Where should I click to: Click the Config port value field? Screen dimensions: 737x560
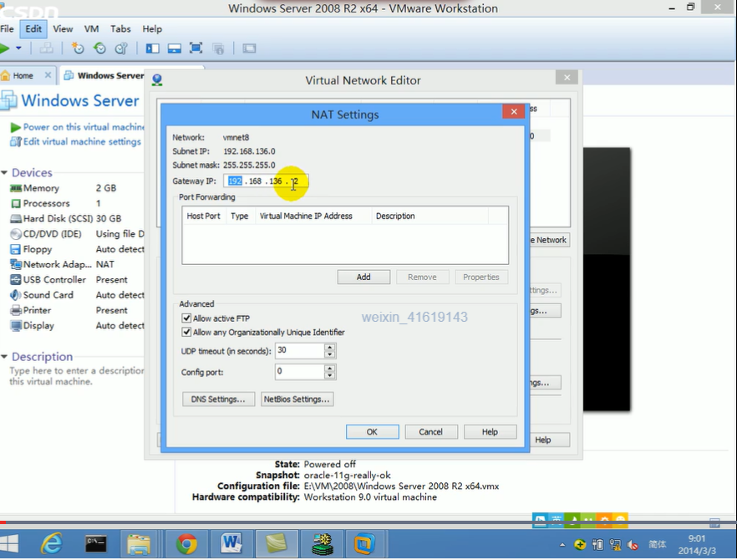pyautogui.click(x=300, y=372)
